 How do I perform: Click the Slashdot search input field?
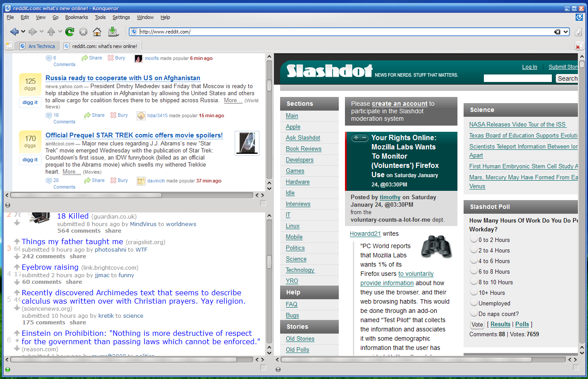(517, 78)
